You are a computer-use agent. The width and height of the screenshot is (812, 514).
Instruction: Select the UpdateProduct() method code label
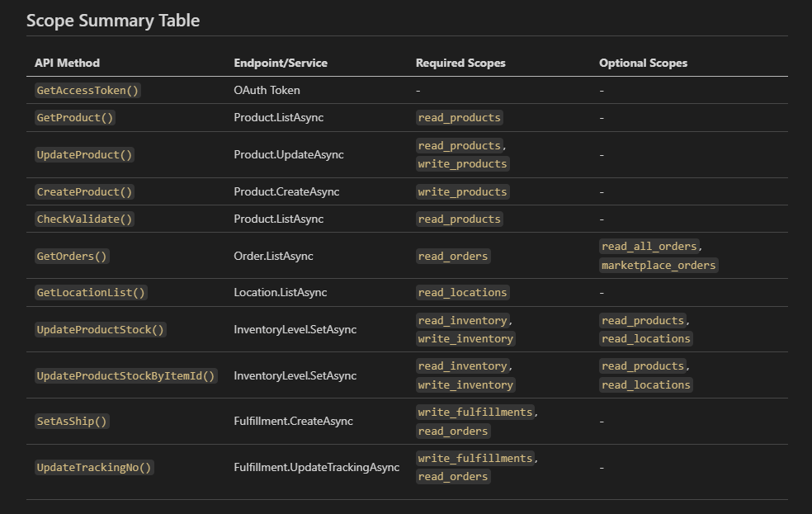(84, 154)
